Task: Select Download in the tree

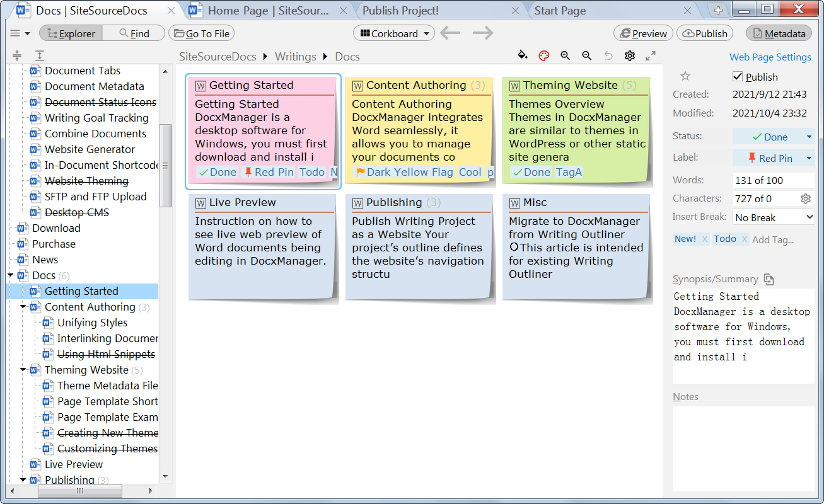Action: (x=56, y=228)
